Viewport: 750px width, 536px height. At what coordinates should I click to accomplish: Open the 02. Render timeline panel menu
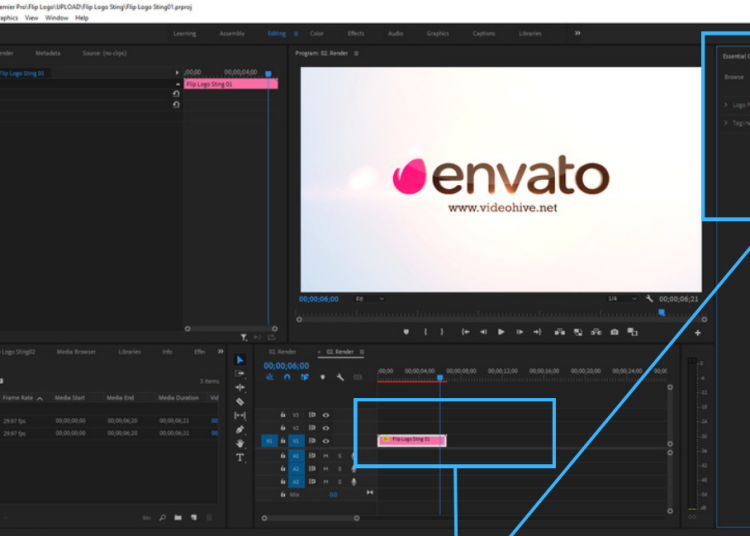[x=362, y=352]
